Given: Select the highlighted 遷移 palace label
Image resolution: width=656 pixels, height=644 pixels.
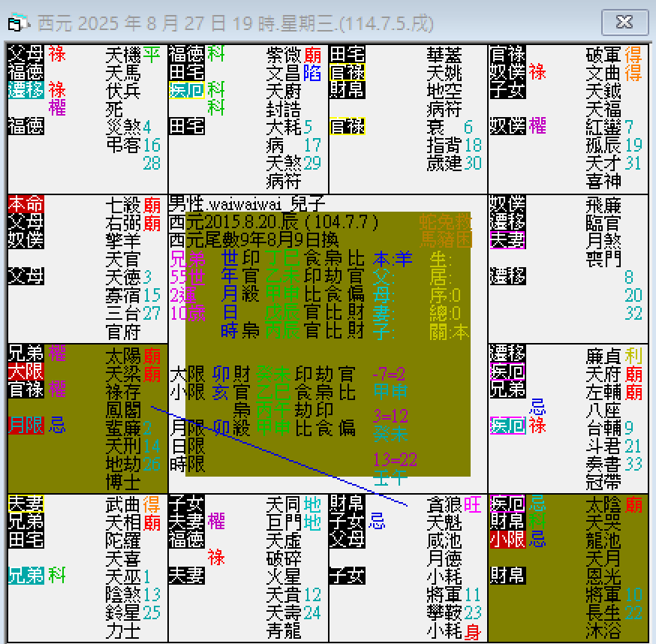Looking at the screenshot, I should click(x=26, y=91).
